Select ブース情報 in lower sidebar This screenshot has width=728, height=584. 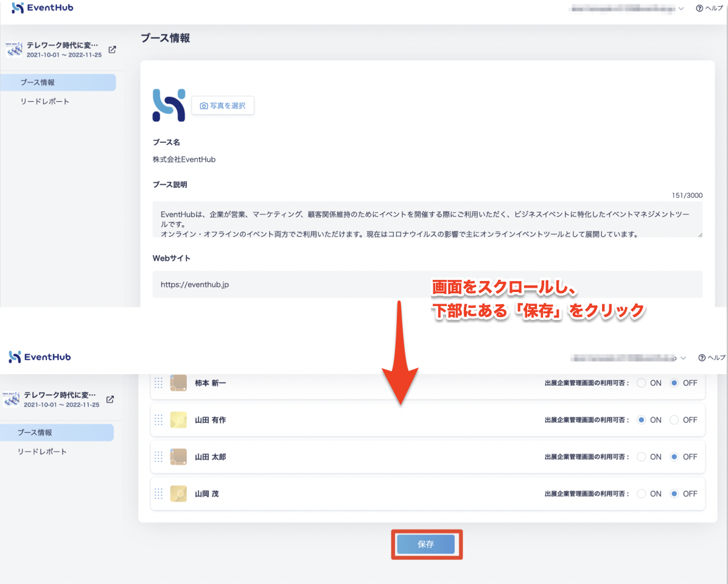(x=57, y=433)
